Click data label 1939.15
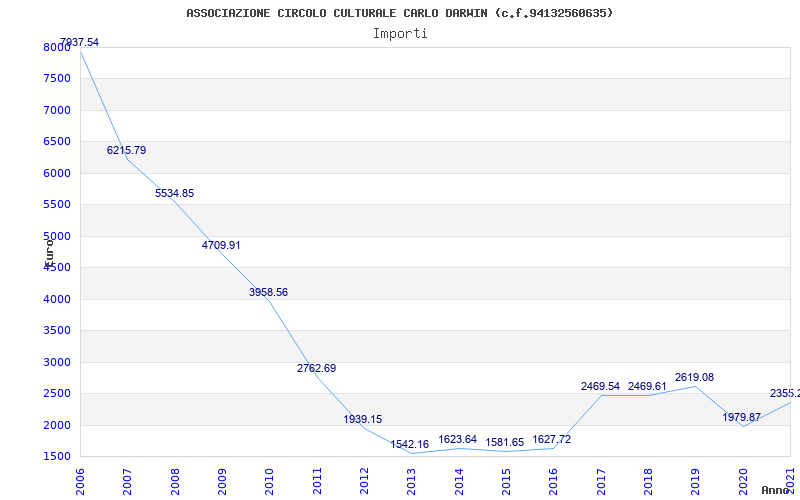 pos(363,419)
